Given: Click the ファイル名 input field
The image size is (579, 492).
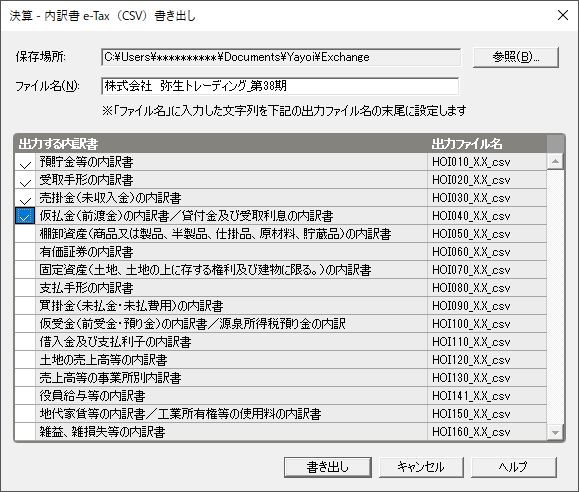Looking at the screenshot, I should click(x=280, y=86).
